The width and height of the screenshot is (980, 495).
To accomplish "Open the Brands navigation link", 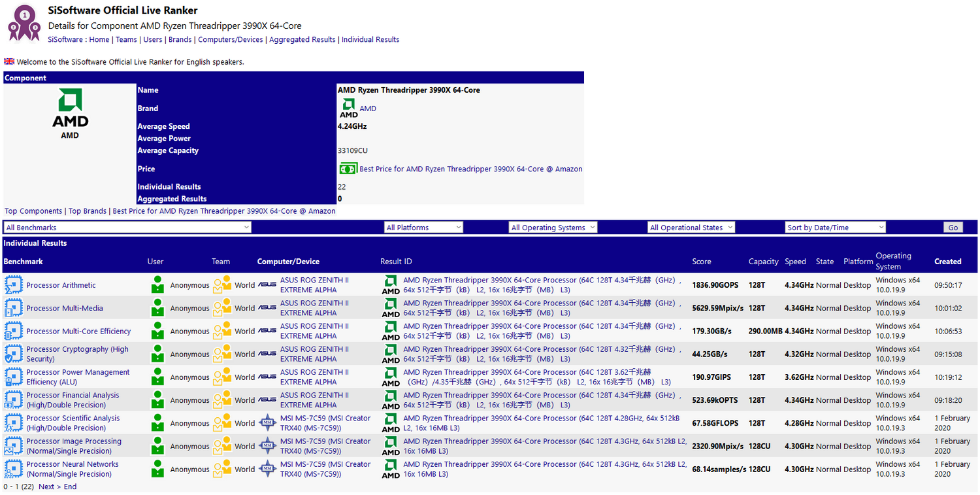I will [x=180, y=39].
